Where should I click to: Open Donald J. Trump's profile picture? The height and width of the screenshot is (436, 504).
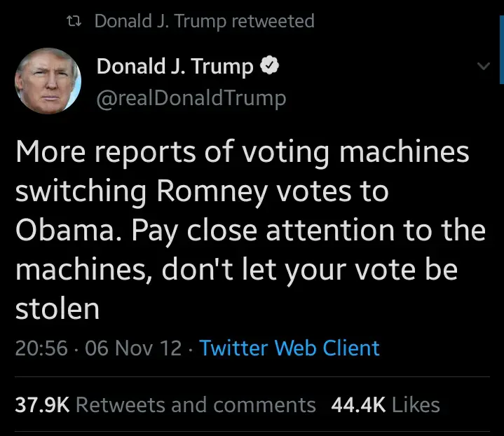pos(46,81)
